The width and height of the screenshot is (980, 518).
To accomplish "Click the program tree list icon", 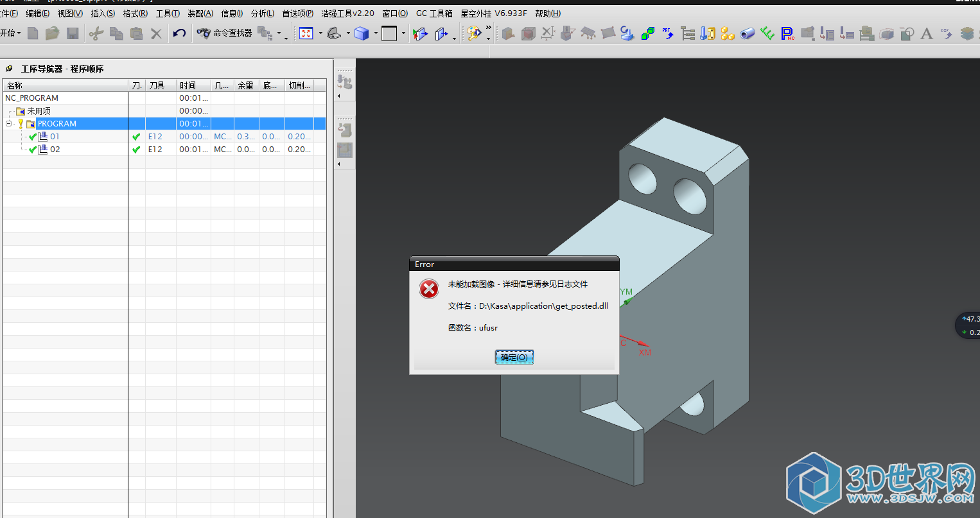I will coord(688,33).
